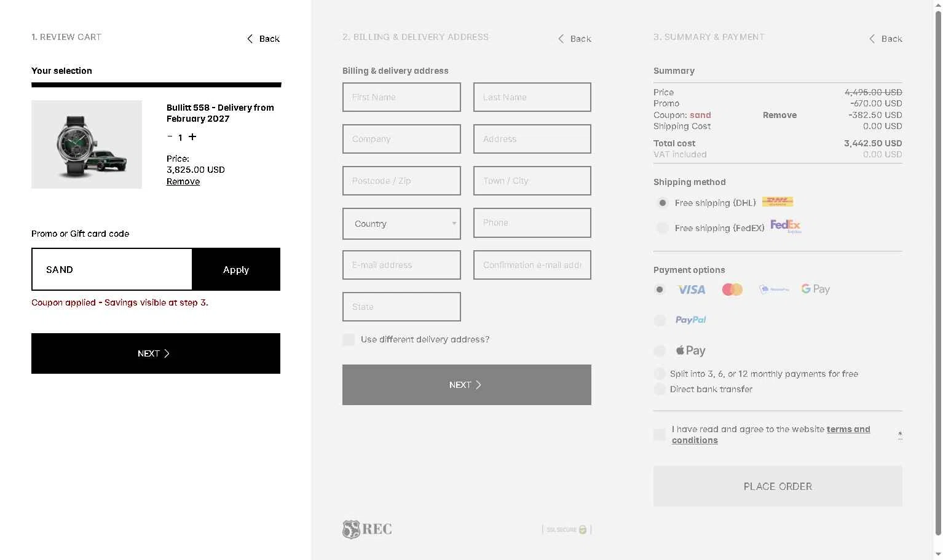Viewport: 943px width, 560px height.
Task: Go Back from Review Cart step
Action: (263, 39)
